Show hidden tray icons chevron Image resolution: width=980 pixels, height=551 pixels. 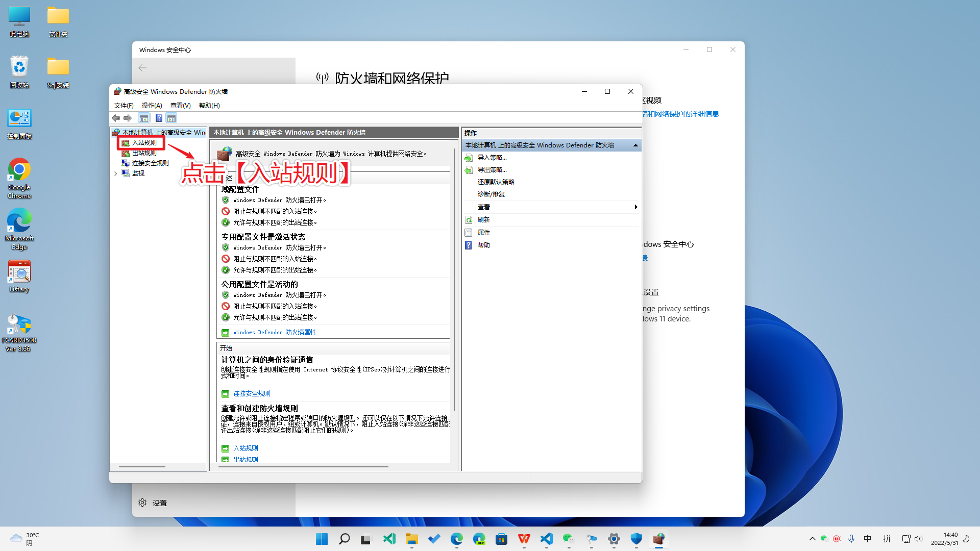tap(813, 539)
